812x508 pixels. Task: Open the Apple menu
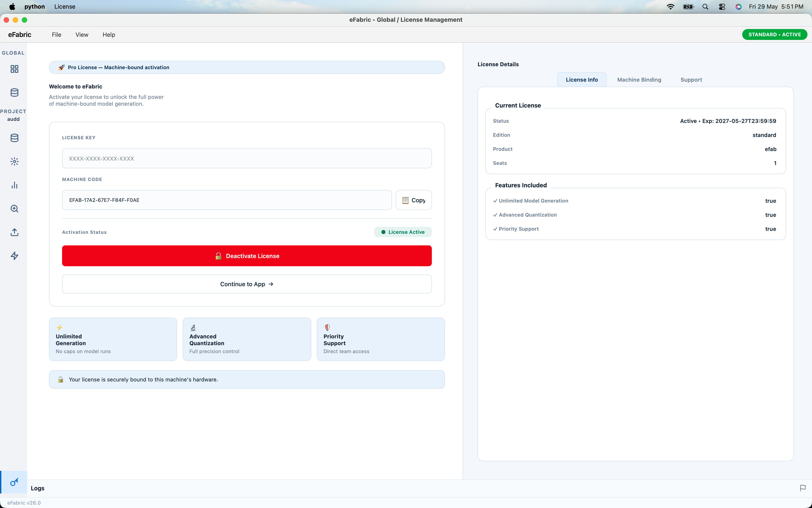pyautogui.click(x=12, y=7)
